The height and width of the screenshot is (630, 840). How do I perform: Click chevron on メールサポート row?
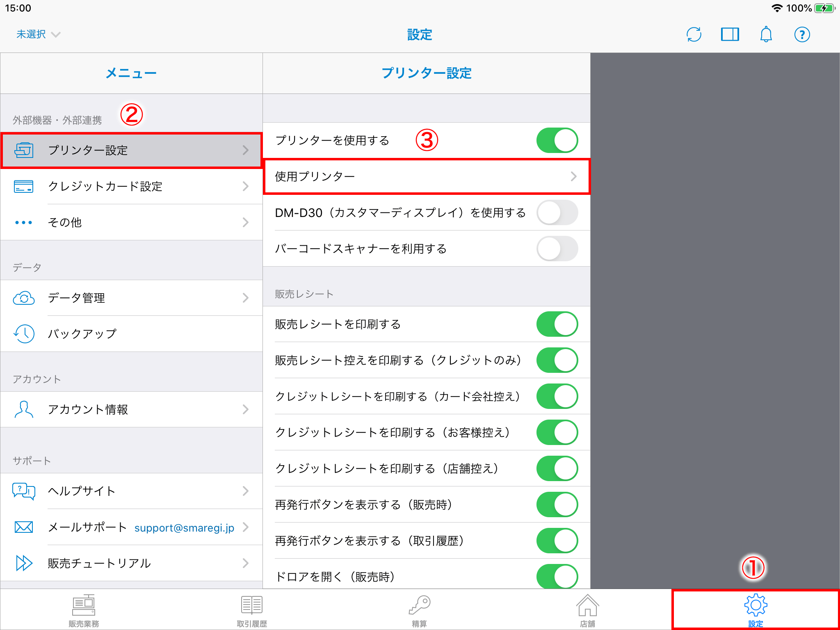click(x=245, y=527)
